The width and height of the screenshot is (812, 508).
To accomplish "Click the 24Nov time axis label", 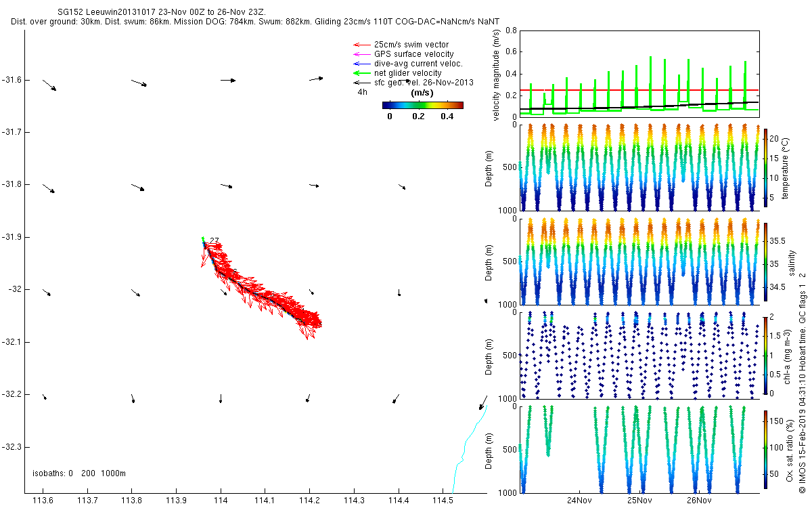I will coord(579,501).
